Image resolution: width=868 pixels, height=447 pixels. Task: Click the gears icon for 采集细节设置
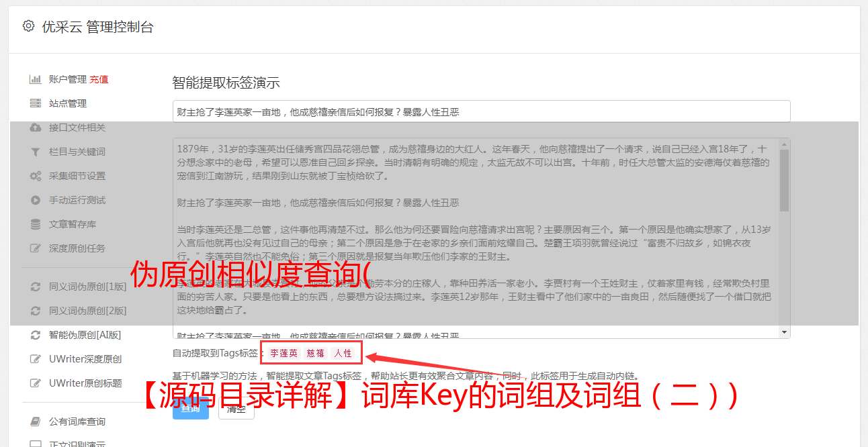(x=35, y=176)
